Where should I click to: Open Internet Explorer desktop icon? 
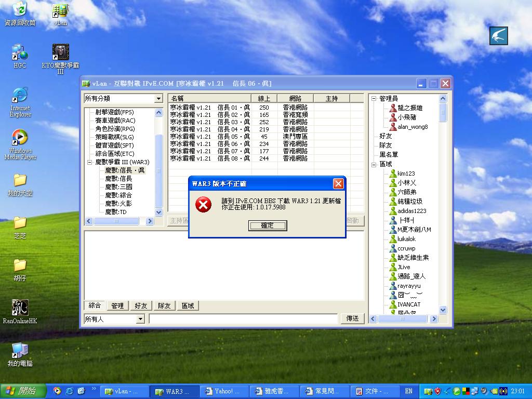pos(20,95)
